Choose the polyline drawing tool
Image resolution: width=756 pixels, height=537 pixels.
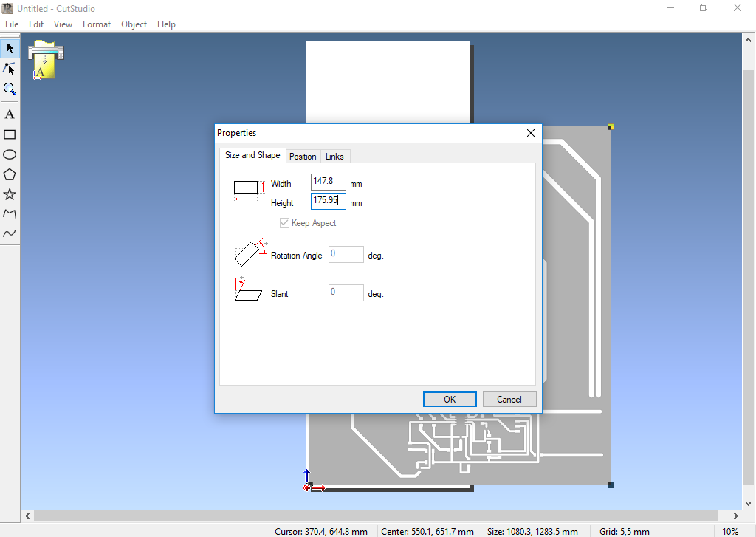tap(10, 213)
